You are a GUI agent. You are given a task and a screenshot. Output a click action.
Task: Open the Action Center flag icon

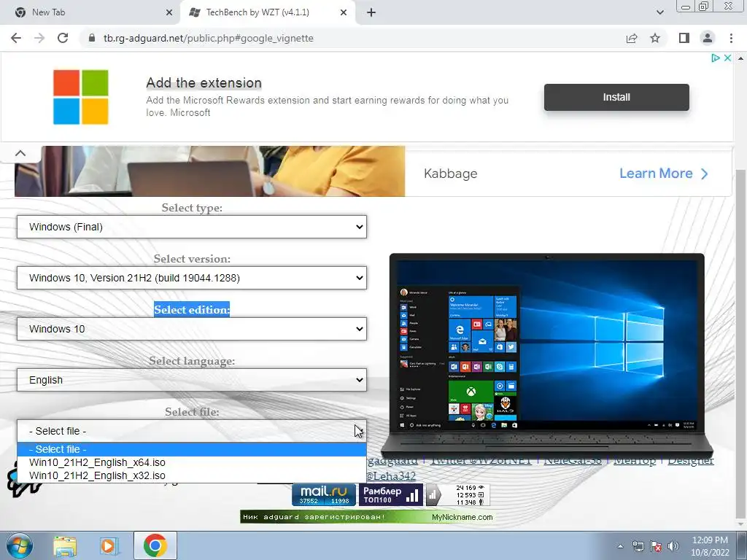tap(656, 546)
